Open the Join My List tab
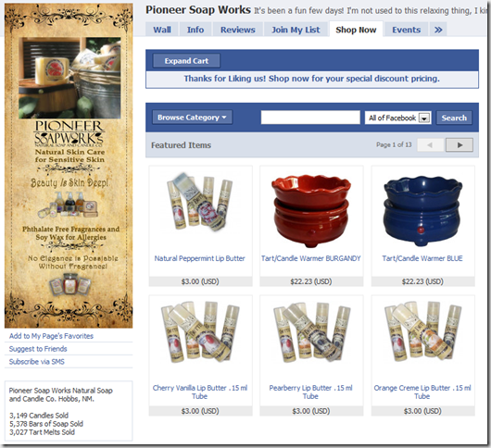Viewport: 491px width, 448px height. (296, 30)
